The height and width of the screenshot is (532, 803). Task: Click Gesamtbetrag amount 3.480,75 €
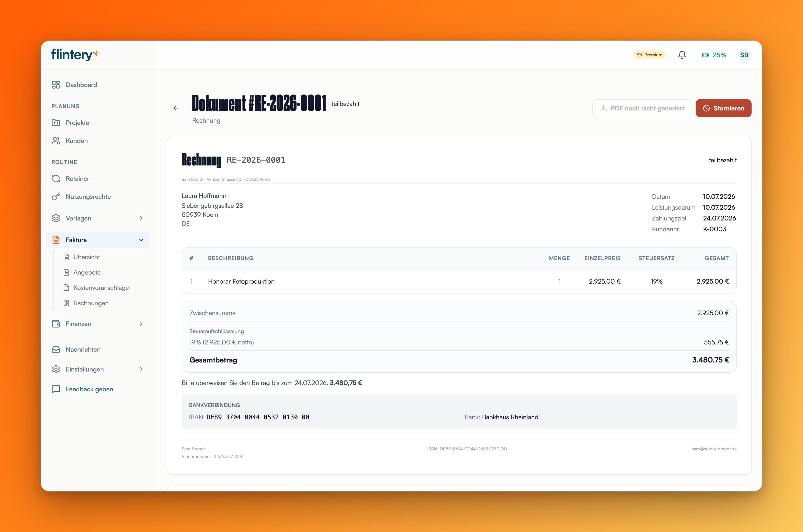tap(710, 360)
